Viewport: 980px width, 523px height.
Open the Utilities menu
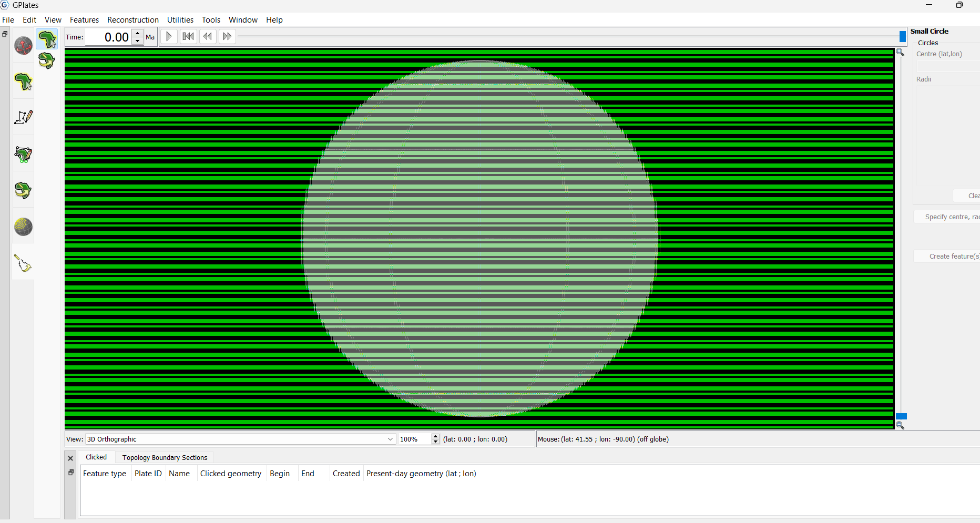[180, 20]
